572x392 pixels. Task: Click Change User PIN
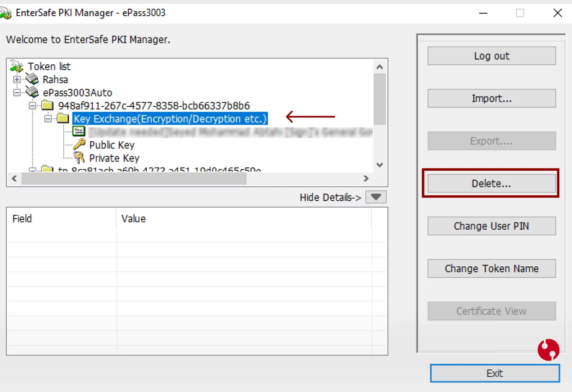tap(492, 226)
